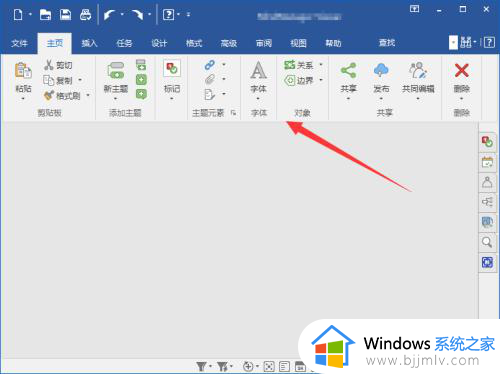Open the magnifier search pane in sidebar

pos(487,242)
